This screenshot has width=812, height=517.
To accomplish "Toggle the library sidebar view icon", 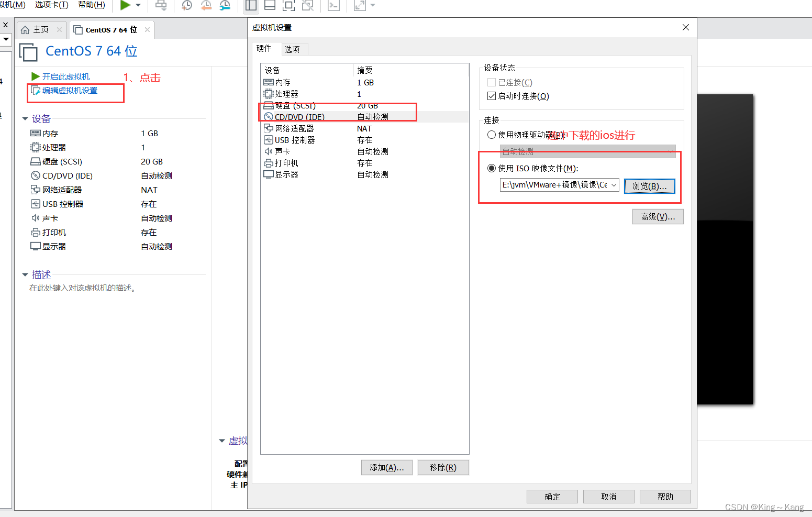I will (x=251, y=5).
